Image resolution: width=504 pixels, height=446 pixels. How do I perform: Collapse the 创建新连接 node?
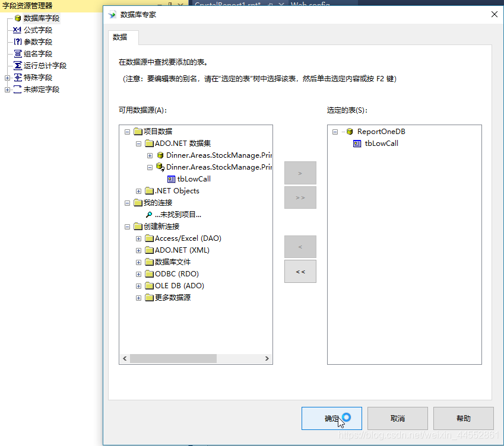coord(127,227)
